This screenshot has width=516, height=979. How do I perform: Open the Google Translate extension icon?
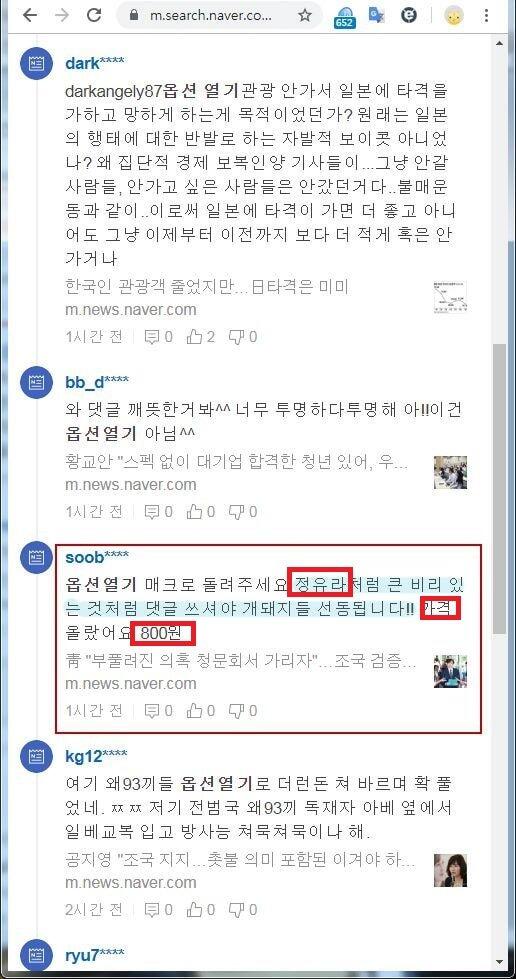click(376, 16)
